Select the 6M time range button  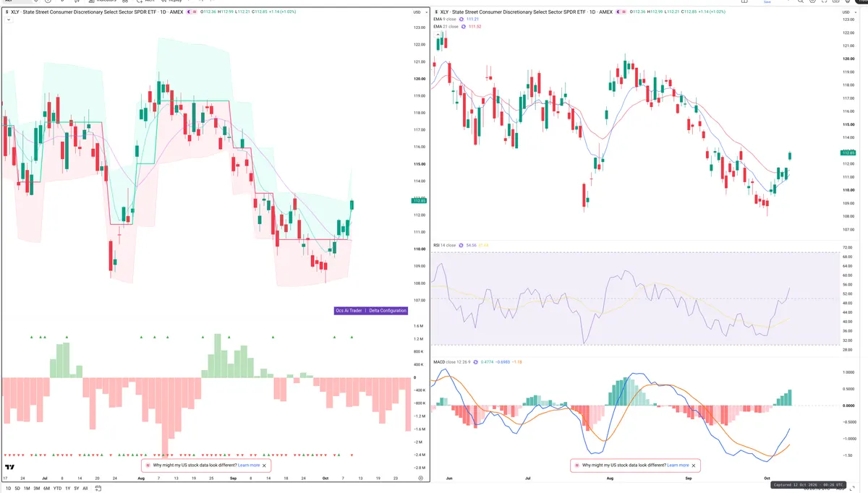(x=46, y=488)
